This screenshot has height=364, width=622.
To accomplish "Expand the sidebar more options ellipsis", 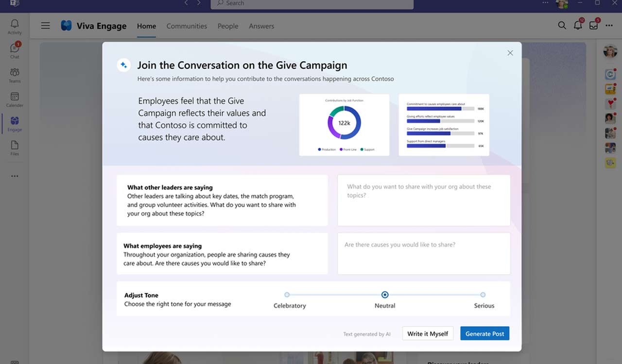I will click(x=15, y=176).
